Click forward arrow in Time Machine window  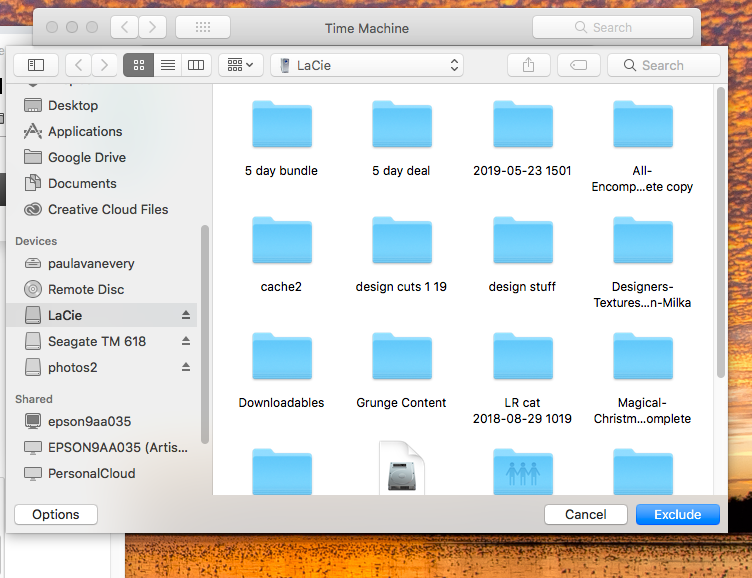tap(153, 27)
